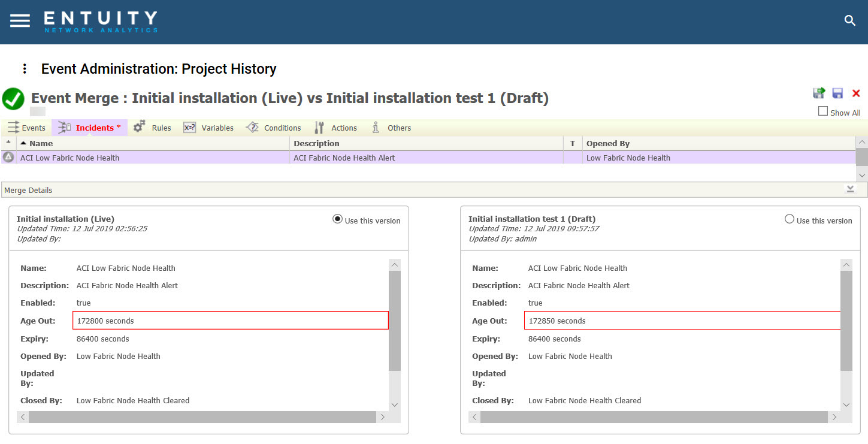Click the red X cancel icon
The height and width of the screenshot is (444, 868).
click(856, 93)
